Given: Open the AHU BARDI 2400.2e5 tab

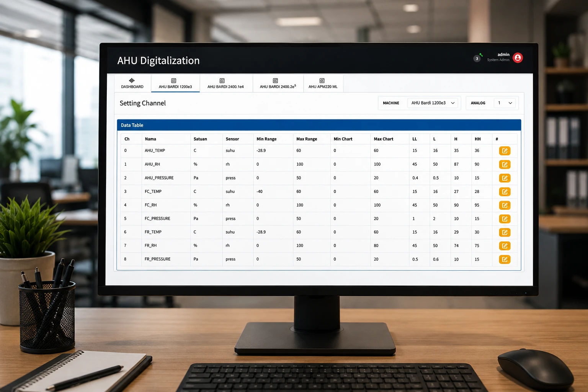Looking at the screenshot, I should point(278,83).
